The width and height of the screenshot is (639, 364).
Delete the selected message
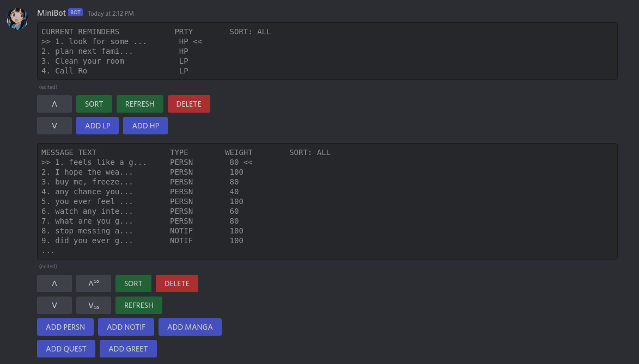point(177,283)
